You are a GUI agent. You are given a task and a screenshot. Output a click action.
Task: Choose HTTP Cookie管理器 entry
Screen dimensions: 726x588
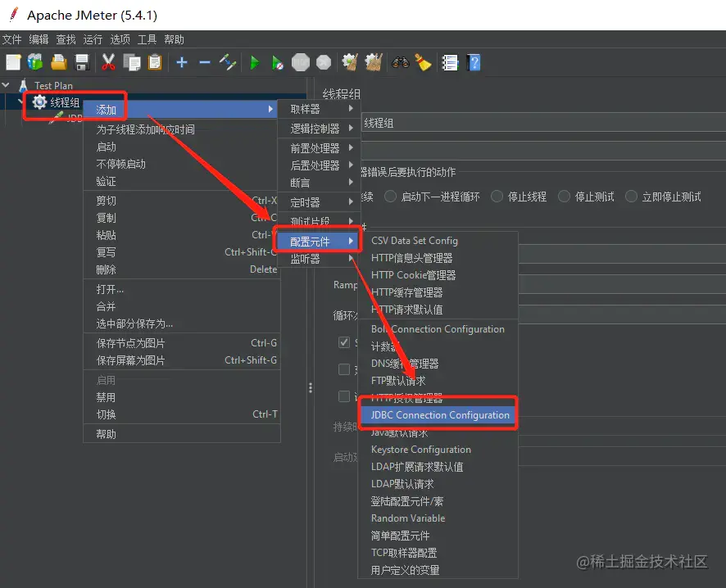tap(438, 275)
